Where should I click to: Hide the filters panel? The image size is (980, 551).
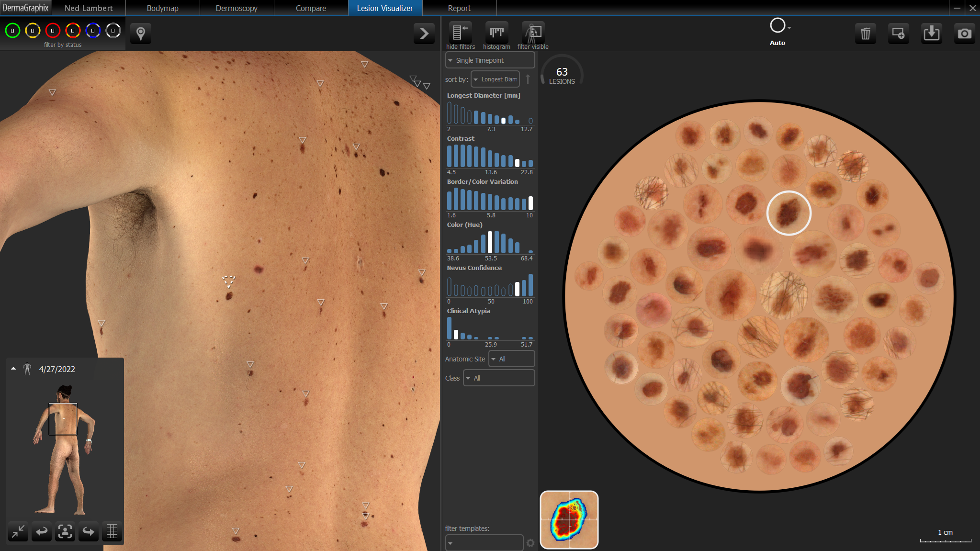460,33
